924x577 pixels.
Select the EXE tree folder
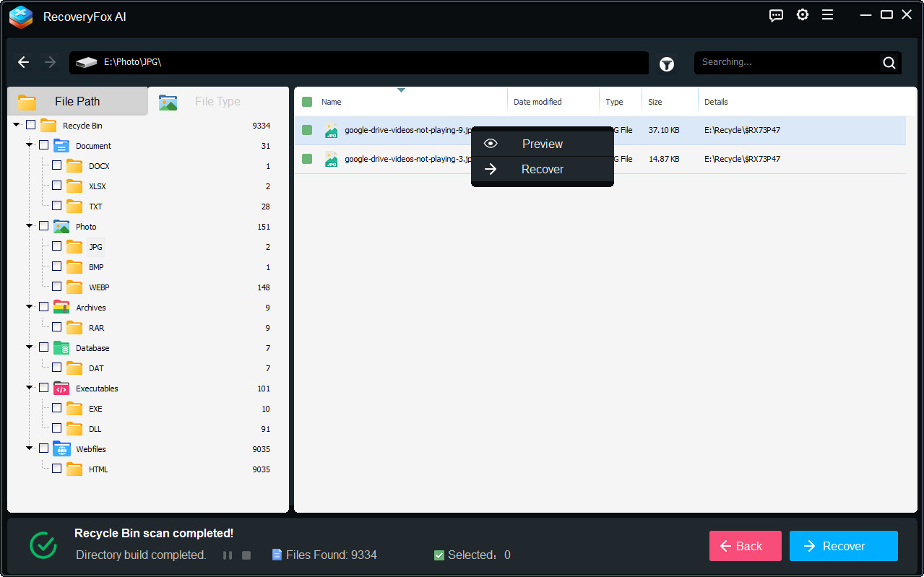(95, 409)
